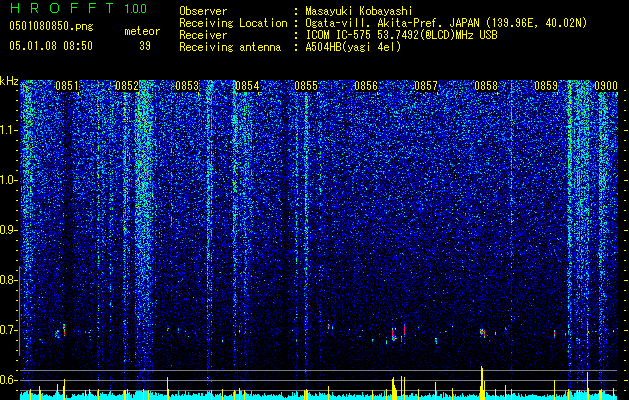Select the filename 0501080850.png

[51, 26]
